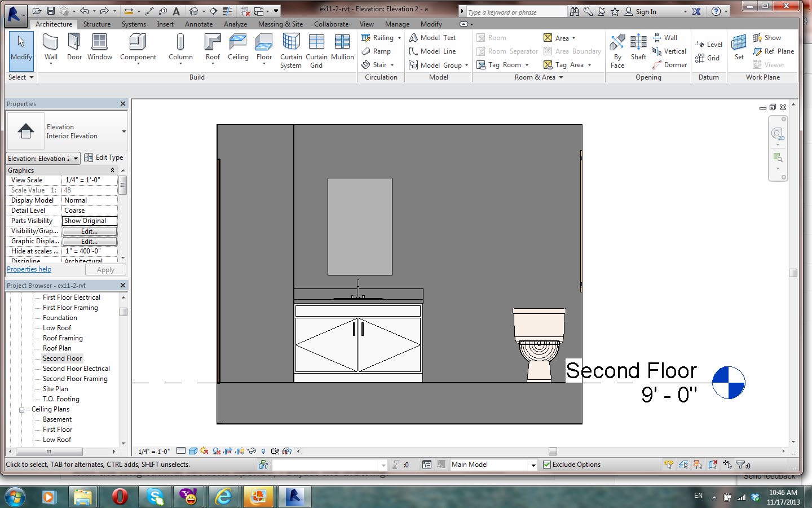This screenshot has width=812, height=508.
Task: Select the Roof tool
Action: 213,48
